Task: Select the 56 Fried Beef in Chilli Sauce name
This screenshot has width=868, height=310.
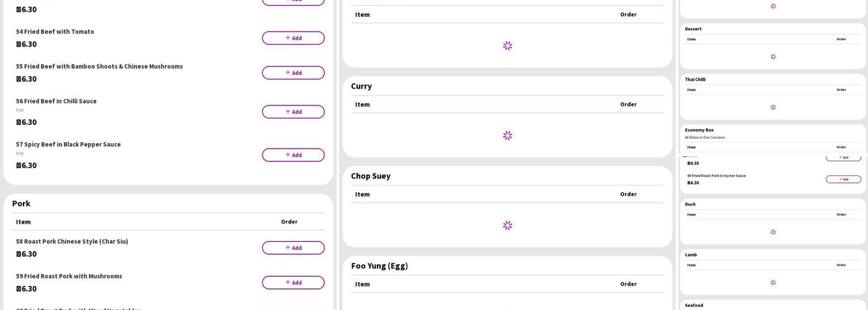Action: click(x=56, y=101)
